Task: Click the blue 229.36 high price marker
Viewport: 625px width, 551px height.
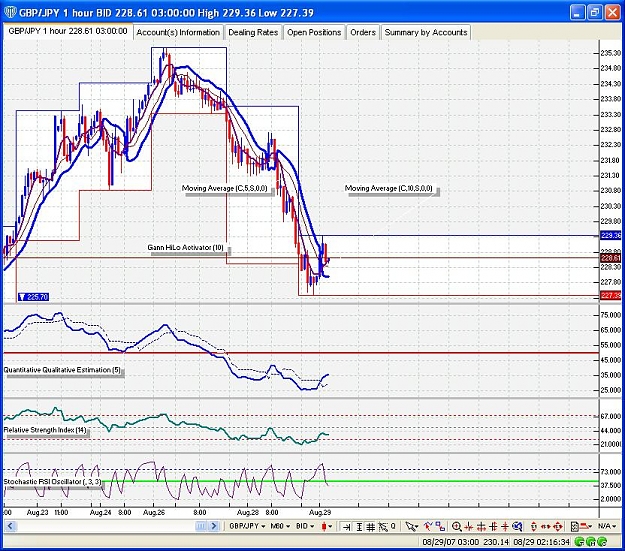Action: pos(610,236)
